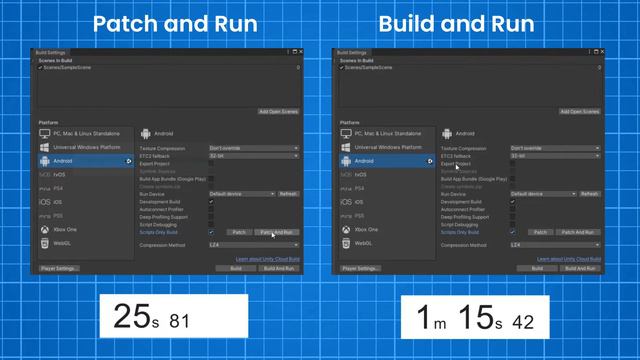The height and width of the screenshot is (360, 640).
Task: Select tvOS platform in left window
Action: point(86,175)
